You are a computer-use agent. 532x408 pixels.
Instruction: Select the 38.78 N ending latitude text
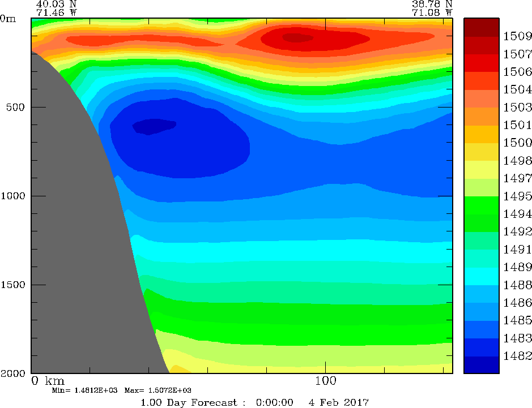(432, 3)
